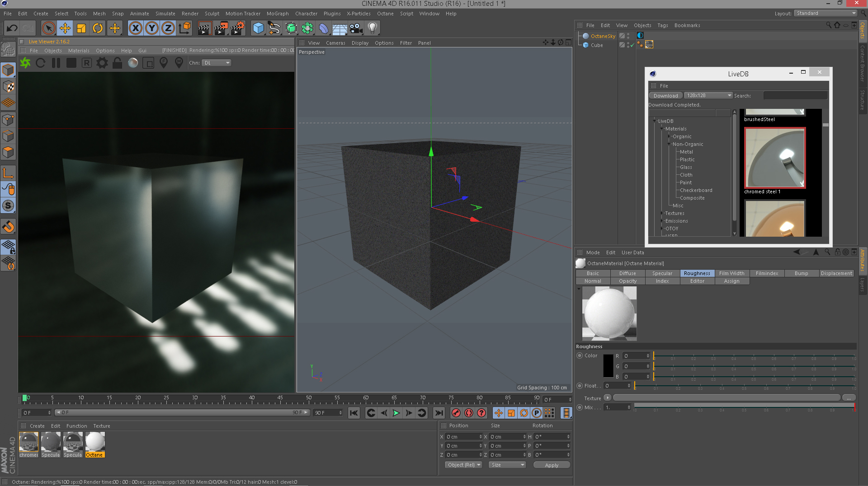
Task: Select the Roughness Color radio button
Action: 580,355
